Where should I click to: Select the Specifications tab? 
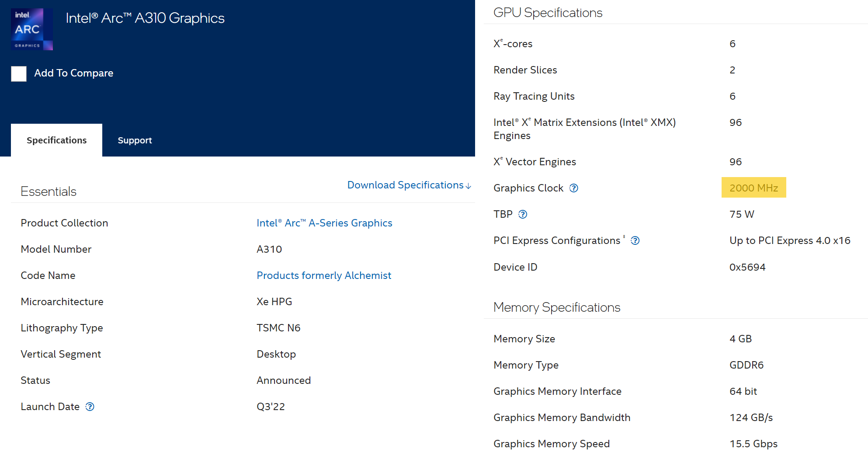click(x=56, y=140)
